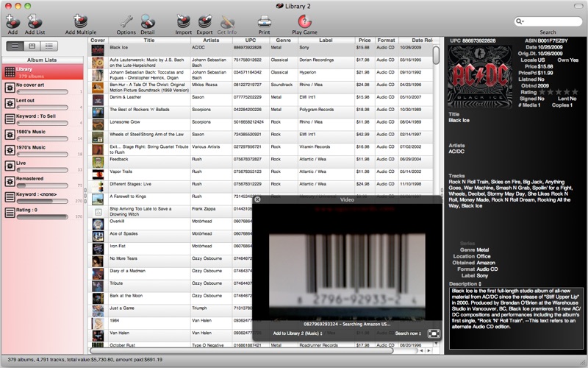
Task: Open the Description field selector dropdown
Action: point(465,284)
